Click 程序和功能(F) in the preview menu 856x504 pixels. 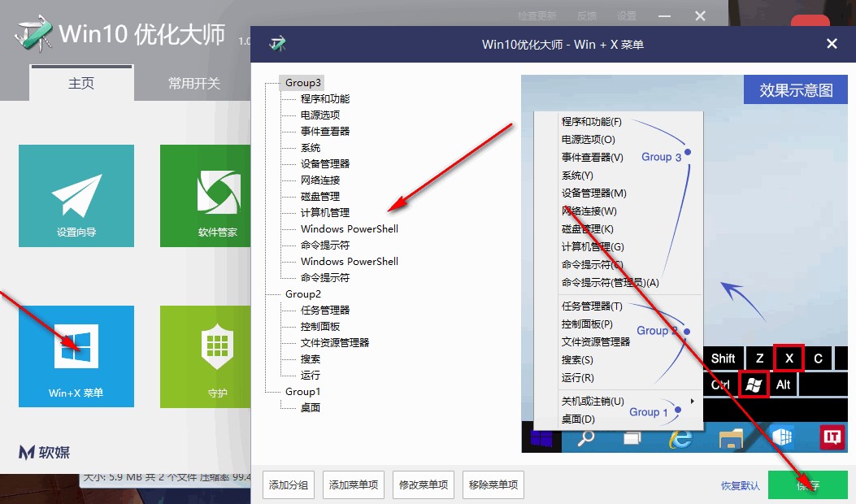coord(591,122)
